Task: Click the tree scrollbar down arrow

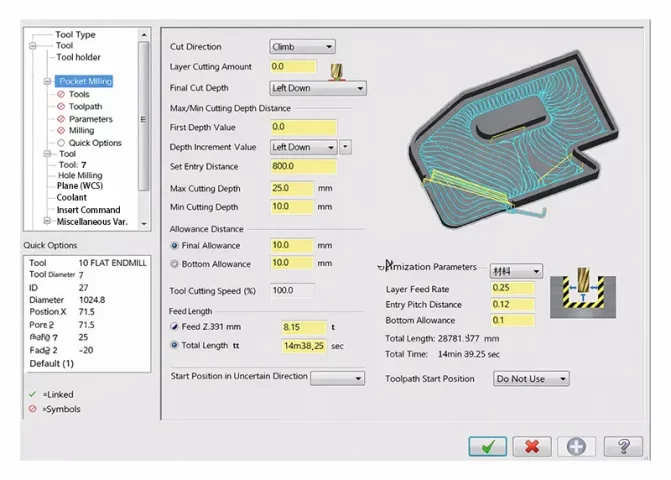Action: pos(144,224)
